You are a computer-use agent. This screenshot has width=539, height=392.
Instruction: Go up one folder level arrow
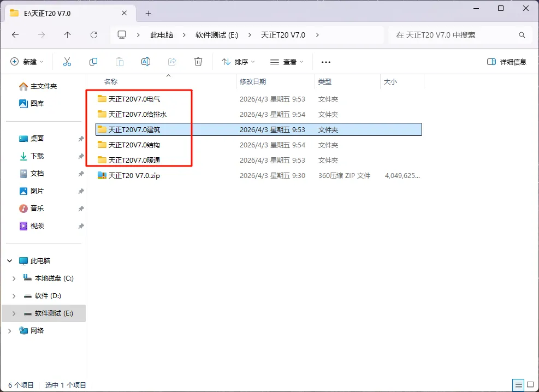coord(67,35)
